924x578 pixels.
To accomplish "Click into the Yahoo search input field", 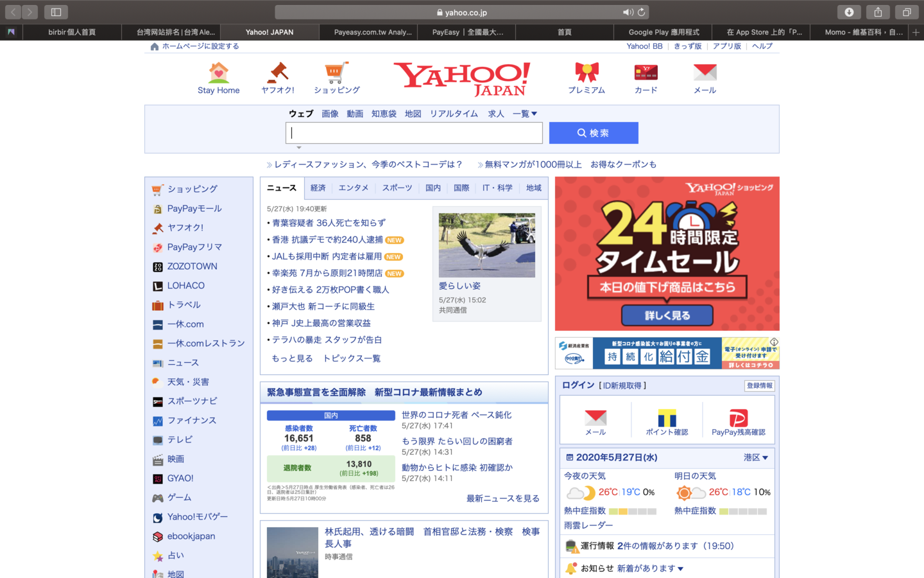I will [x=414, y=133].
